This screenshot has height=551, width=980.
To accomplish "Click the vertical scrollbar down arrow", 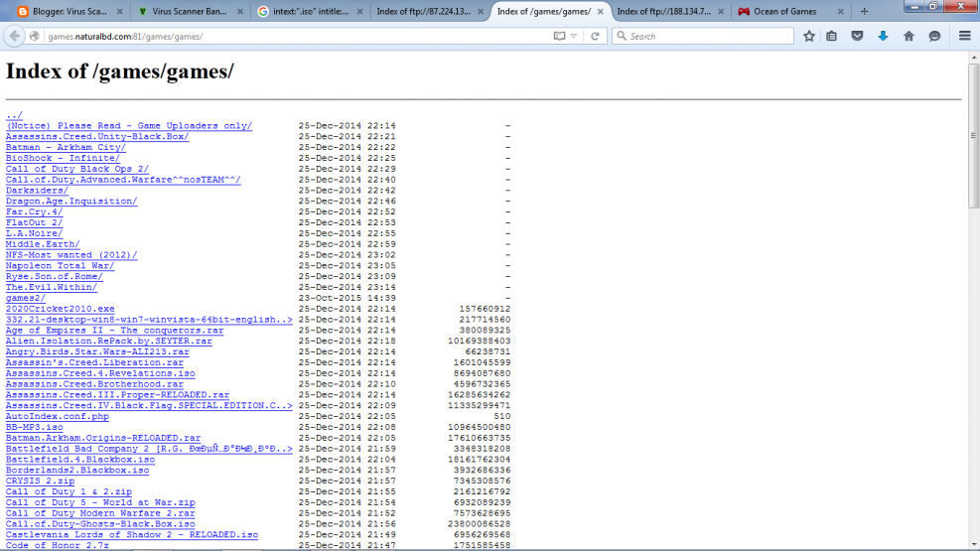I will click(x=973, y=544).
